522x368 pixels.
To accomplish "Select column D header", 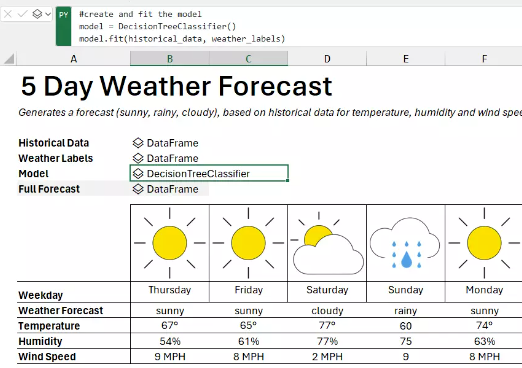I will coord(327,59).
